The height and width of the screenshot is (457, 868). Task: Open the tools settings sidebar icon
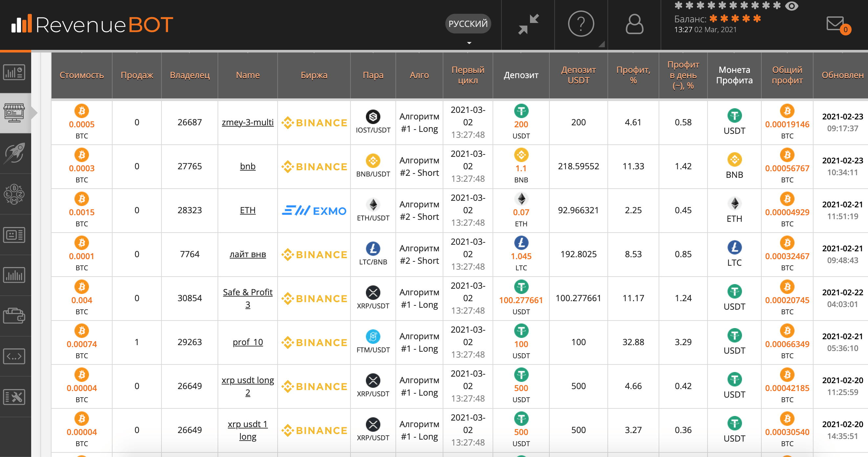click(x=14, y=397)
